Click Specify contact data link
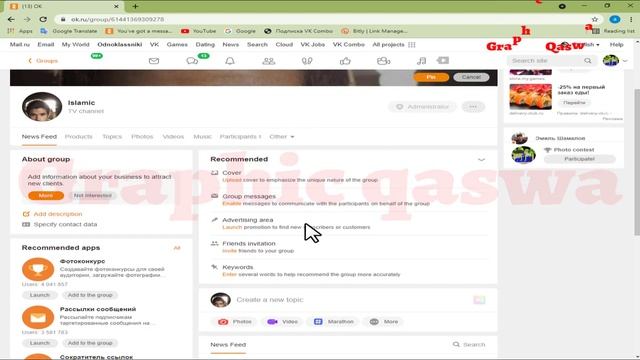640x360 pixels. pyautogui.click(x=65, y=224)
